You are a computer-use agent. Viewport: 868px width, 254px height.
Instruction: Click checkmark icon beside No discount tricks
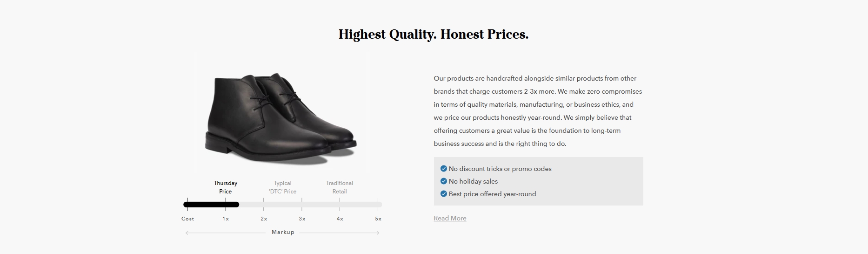[x=444, y=169]
